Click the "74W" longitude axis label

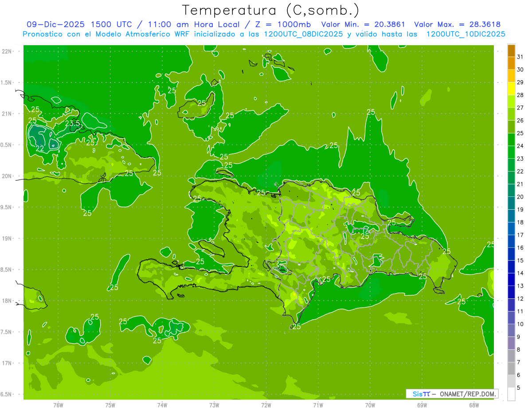(162, 405)
